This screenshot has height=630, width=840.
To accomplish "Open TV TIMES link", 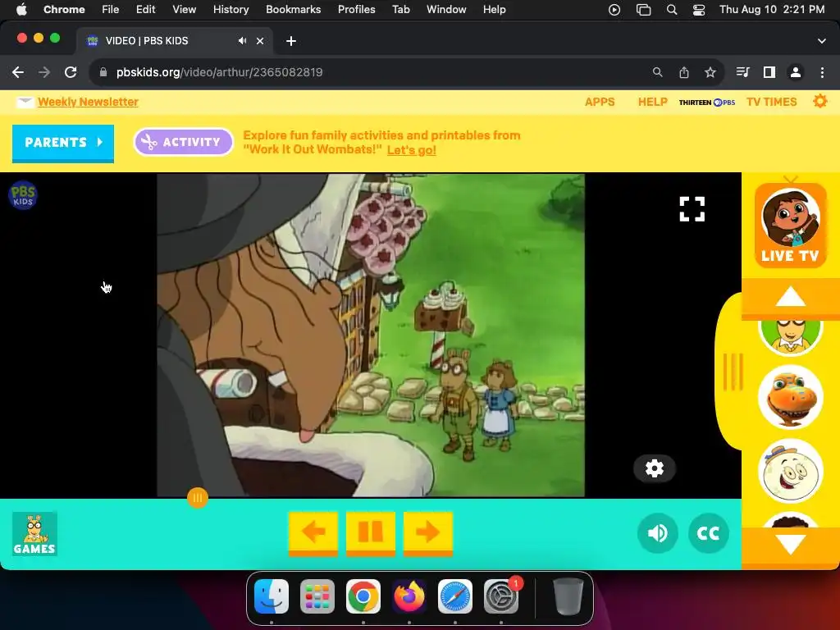I will click(x=771, y=102).
